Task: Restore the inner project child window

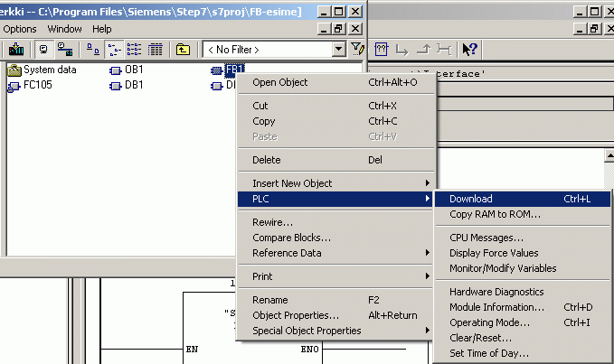Action: (339, 29)
